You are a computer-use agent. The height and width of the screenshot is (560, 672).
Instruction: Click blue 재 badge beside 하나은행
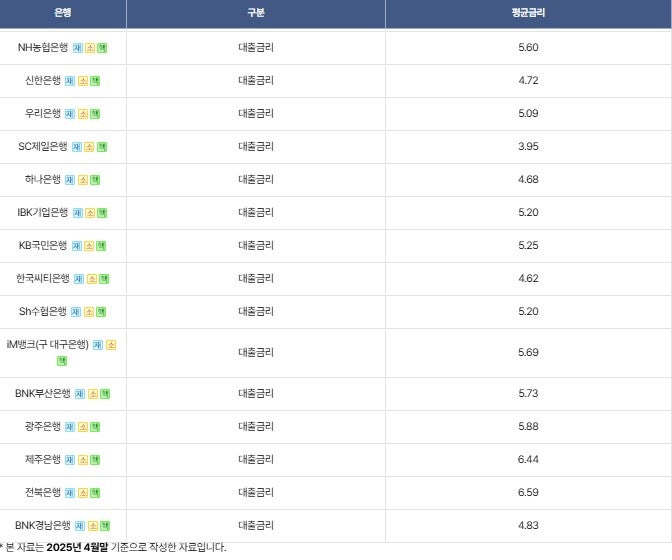[70, 180]
